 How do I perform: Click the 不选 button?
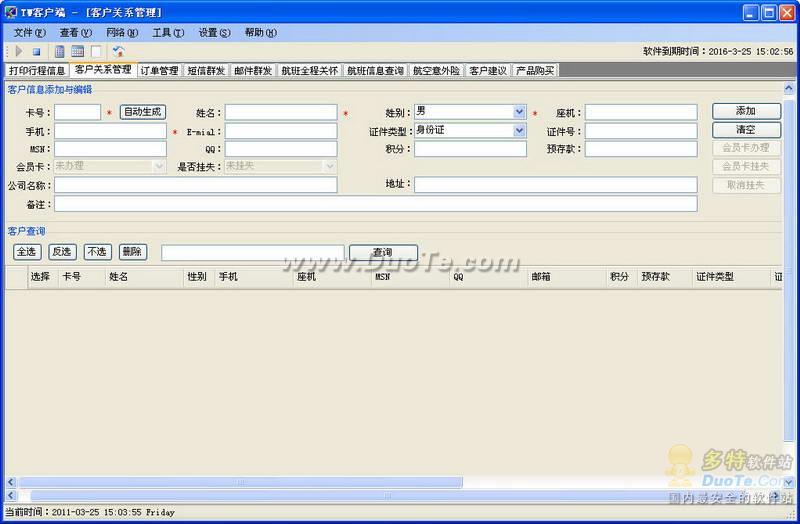[x=97, y=252]
